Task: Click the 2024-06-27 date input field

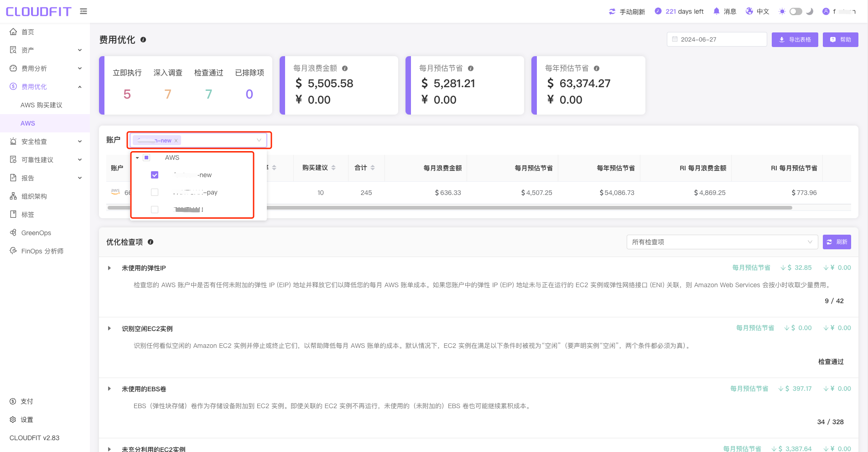Action: (717, 39)
